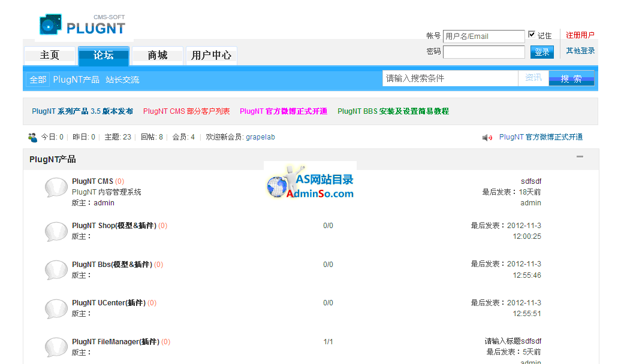Click the PLUGNT logo
The height and width of the screenshot is (364, 621).
tap(82, 25)
